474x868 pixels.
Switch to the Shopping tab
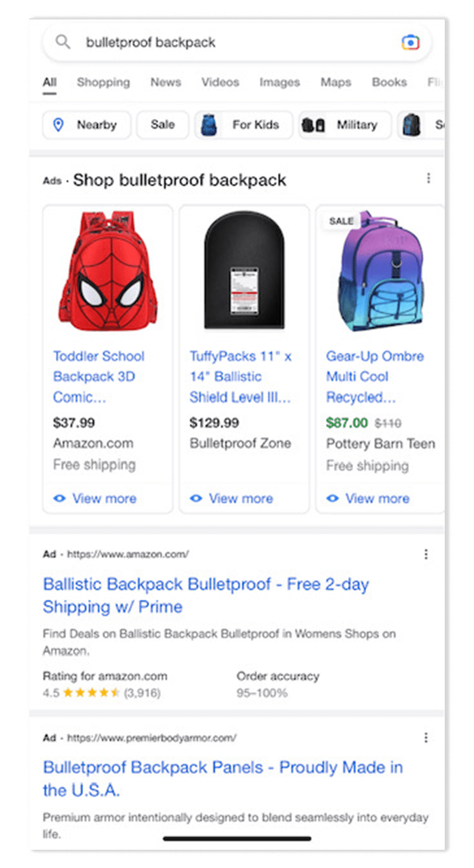click(x=104, y=82)
